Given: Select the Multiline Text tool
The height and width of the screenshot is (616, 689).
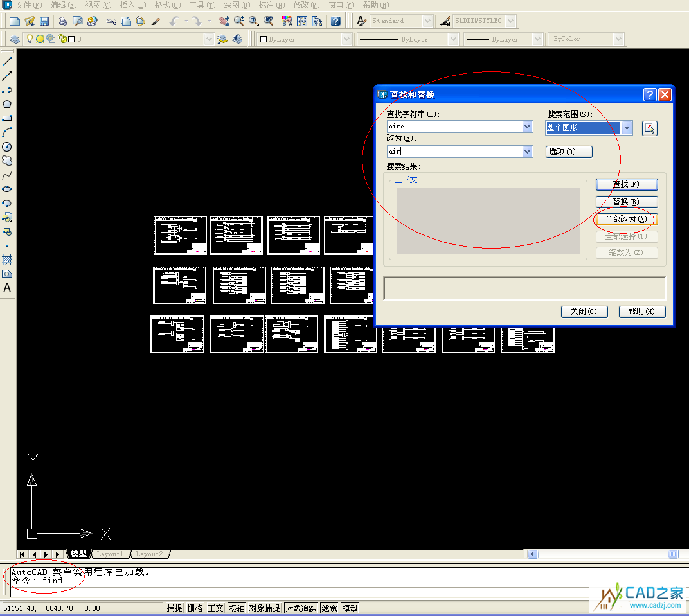Looking at the screenshot, I should (x=7, y=288).
